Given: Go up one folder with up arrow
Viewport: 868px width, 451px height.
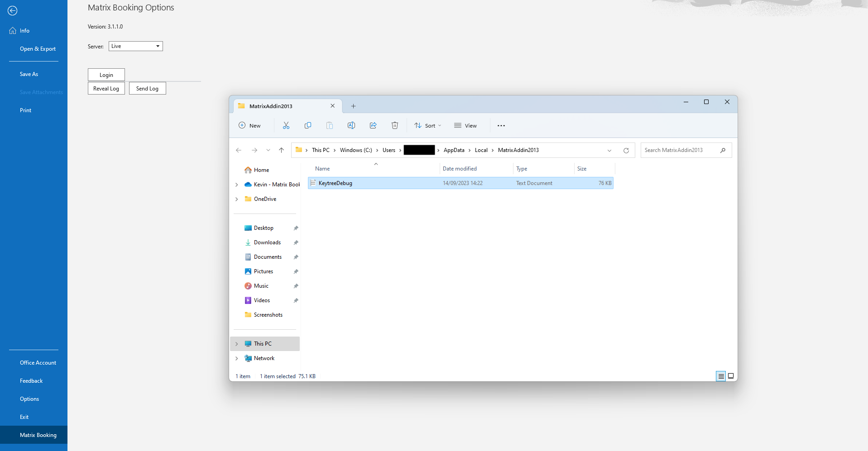Looking at the screenshot, I should [282, 150].
